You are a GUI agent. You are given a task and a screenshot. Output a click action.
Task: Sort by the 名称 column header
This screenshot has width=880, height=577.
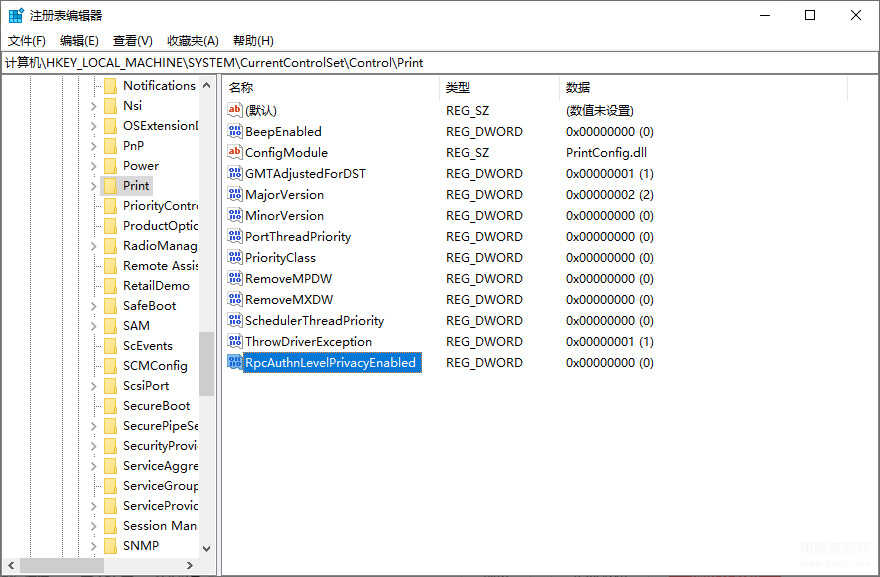coord(331,88)
